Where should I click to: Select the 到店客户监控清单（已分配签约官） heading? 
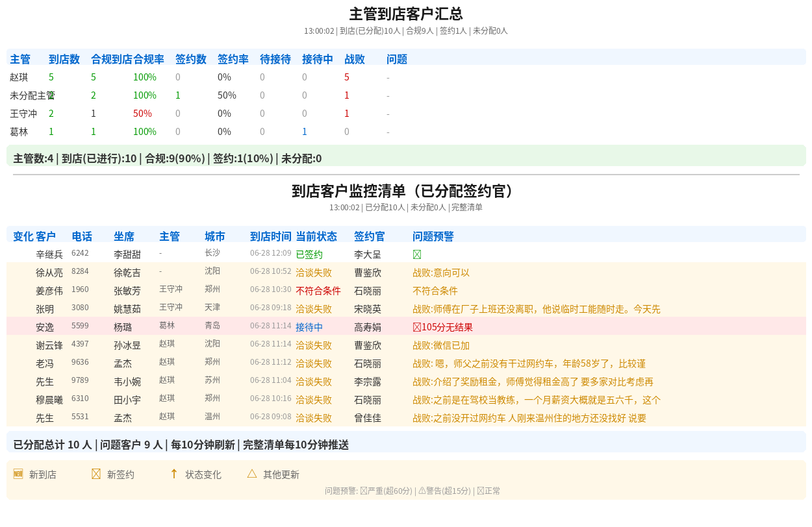click(x=406, y=191)
